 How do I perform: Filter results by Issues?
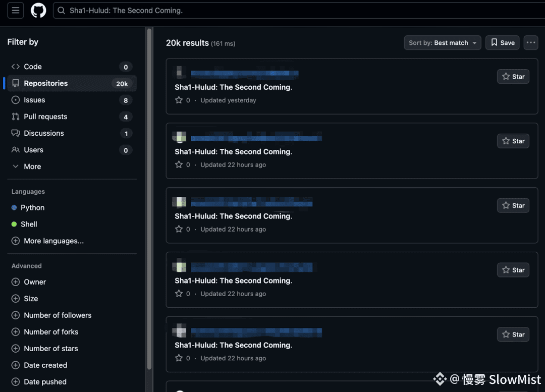[x=72, y=100]
